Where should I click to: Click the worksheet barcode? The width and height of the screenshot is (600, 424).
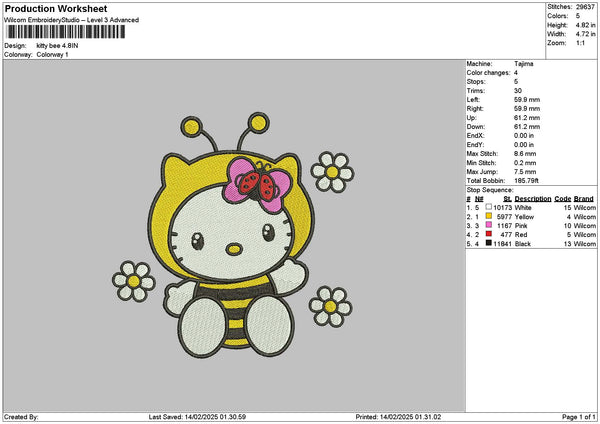tap(66, 32)
